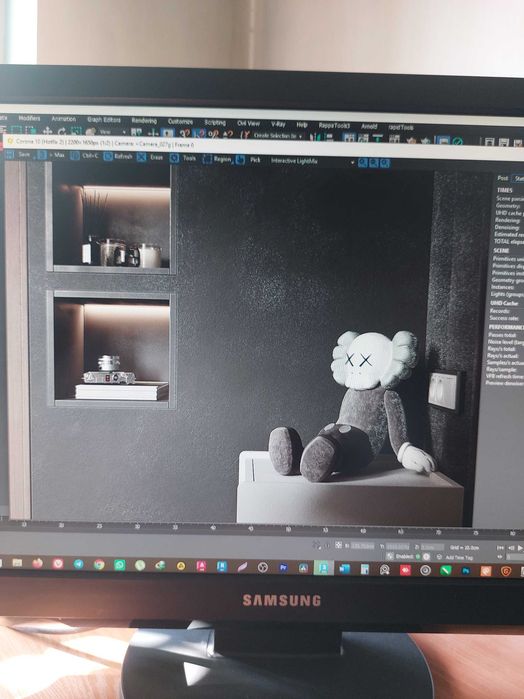
Task: Open WhatsApp from the taskbar
Action: point(120,565)
